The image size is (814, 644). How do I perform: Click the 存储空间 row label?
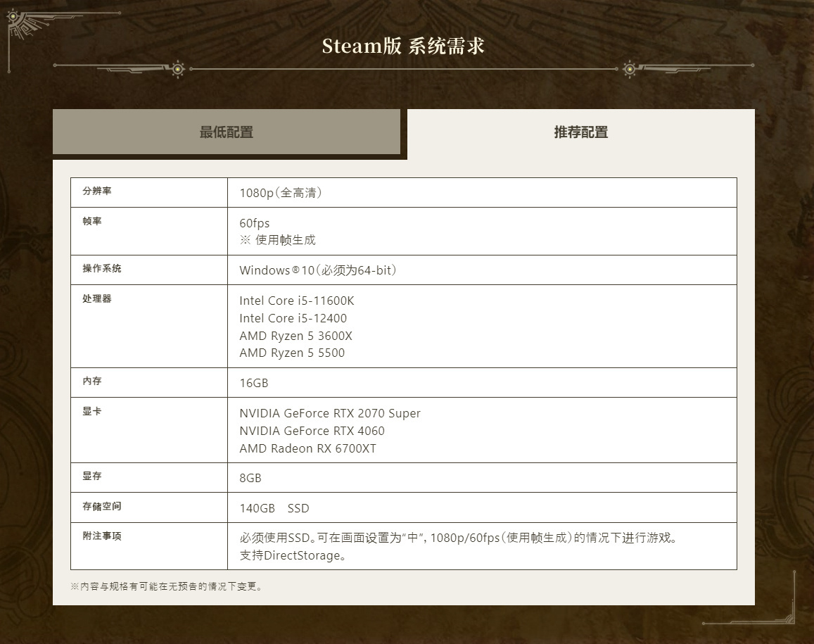point(102,506)
